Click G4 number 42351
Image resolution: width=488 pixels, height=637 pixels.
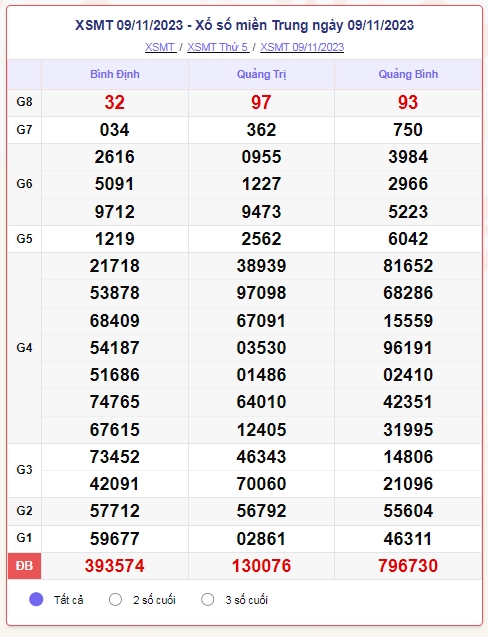tap(408, 402)
